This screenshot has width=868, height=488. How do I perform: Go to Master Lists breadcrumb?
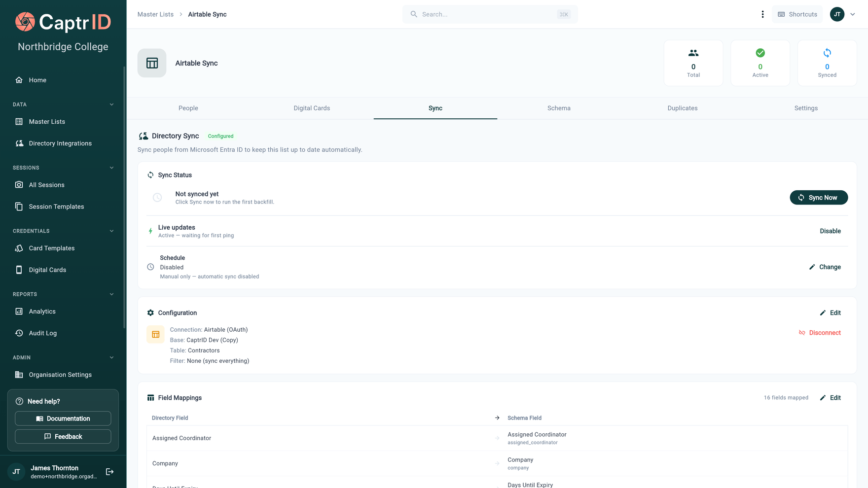pos(155,14)
